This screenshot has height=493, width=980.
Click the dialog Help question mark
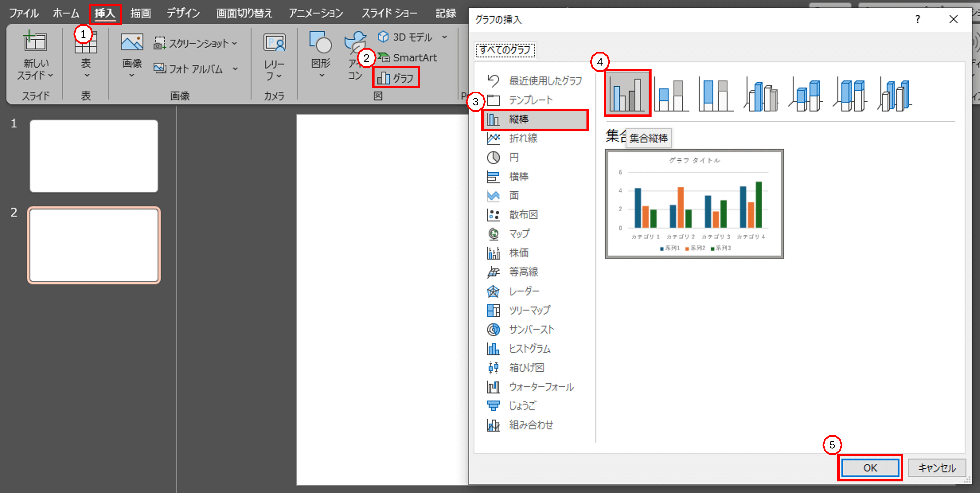click(x=918, y=19)
